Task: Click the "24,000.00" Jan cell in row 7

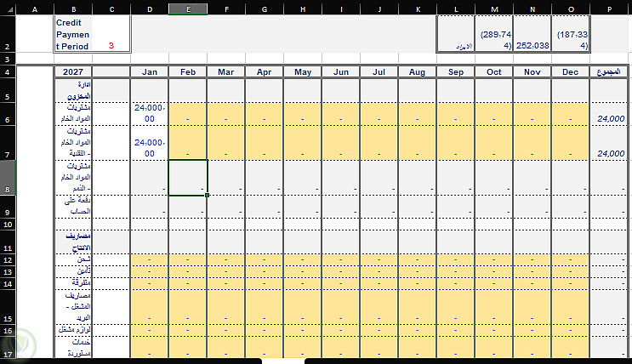Action: 150,143
